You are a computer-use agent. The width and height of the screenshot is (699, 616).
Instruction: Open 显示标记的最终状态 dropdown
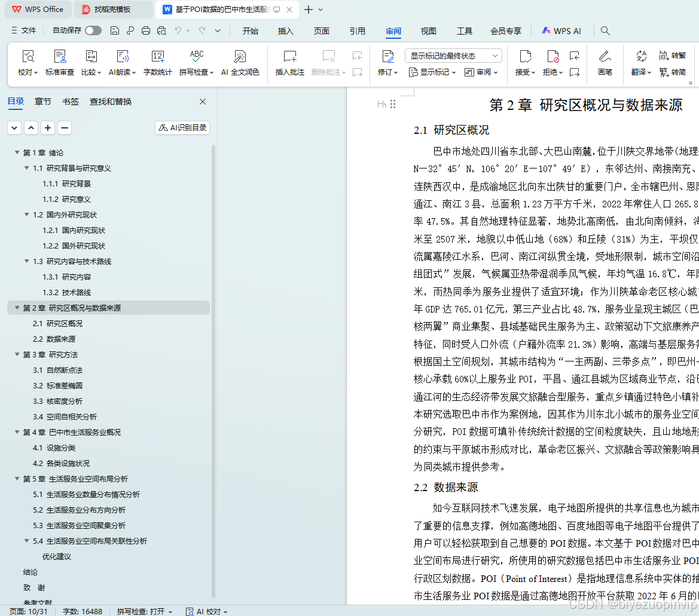coord(453,56)
